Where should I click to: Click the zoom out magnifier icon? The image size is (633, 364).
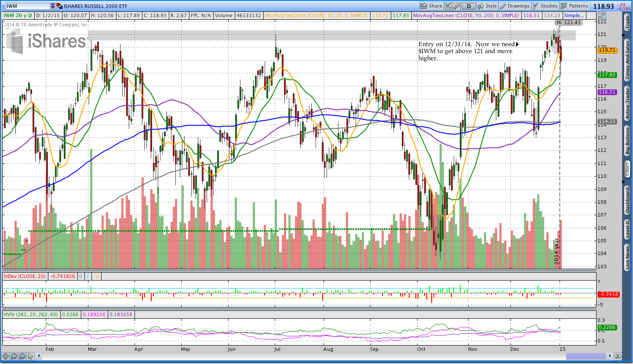[x=22, y=356]
